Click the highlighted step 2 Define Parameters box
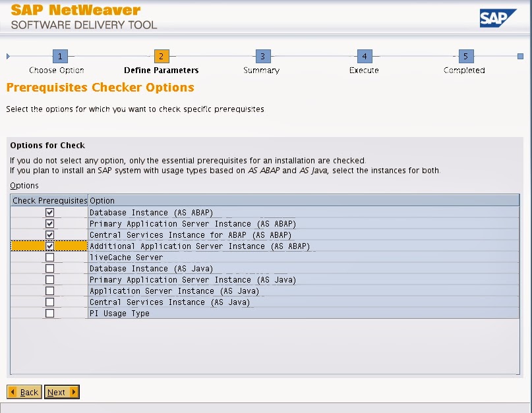Screen dimensions: 532x413 tap(160, 56)
